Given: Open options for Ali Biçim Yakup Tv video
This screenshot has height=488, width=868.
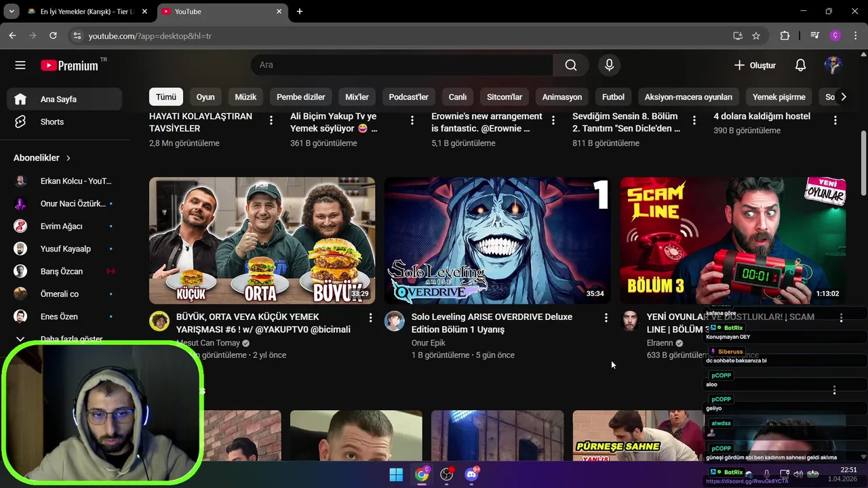Looking at the screenshot, I should pyautogui.click(x=412, y=121).
